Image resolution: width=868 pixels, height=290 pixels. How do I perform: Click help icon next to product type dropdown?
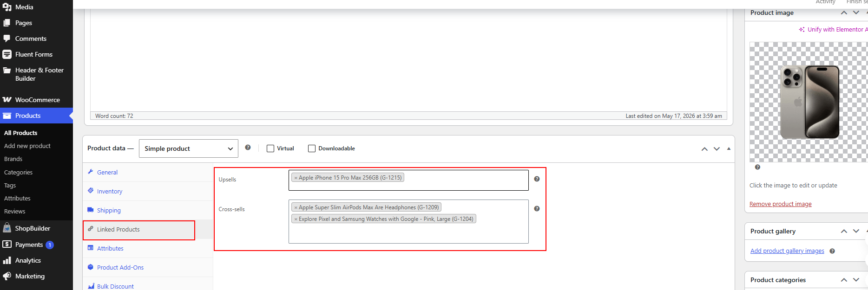click(248, 148)
